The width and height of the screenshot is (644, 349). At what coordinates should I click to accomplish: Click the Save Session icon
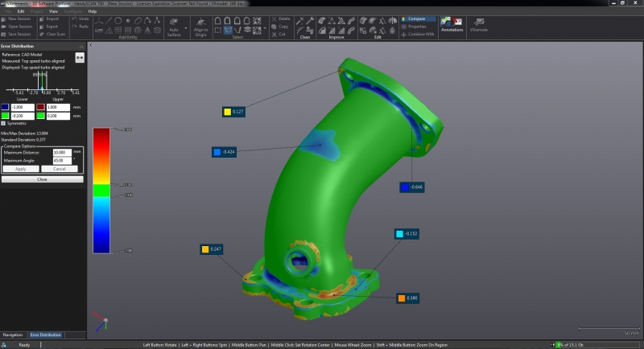coord(4,35)
